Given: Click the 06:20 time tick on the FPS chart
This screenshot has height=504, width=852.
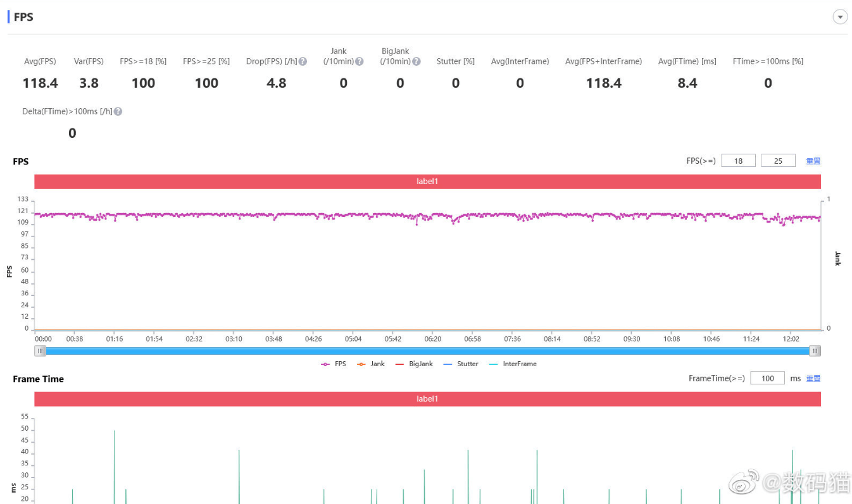Looking at the screenshot, I should pyautogui.click(x=433, y=339).
